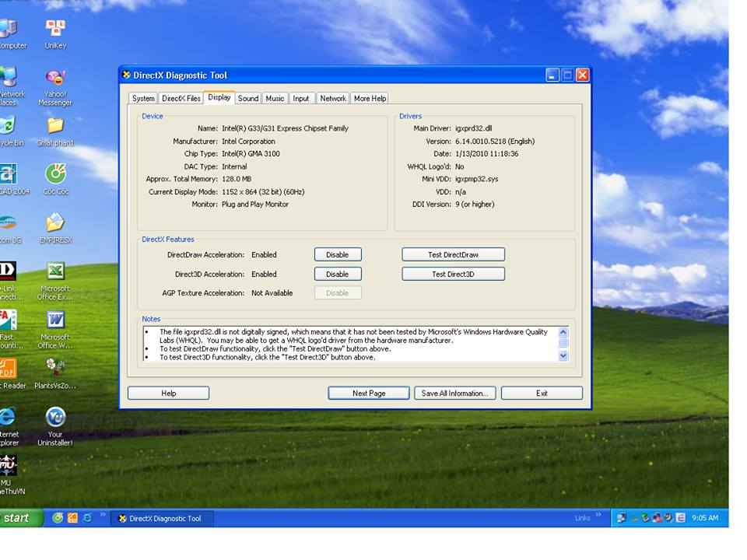Exit the DirectX Diagnostic Tool
747x560 pixels.
542,394
